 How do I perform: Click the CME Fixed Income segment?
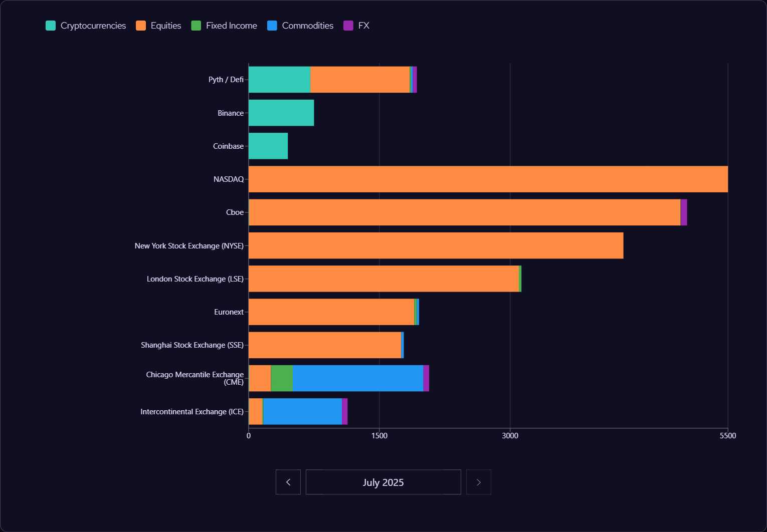pos(282,378)
